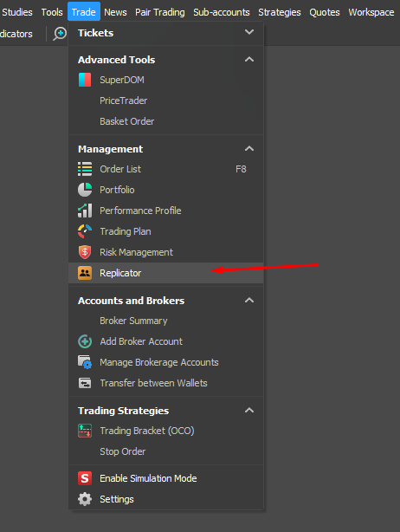Screen dimensions: 400x532
Task: Click the zoom-in magnifier toolbar icon
Action: [x=60, y=34]
